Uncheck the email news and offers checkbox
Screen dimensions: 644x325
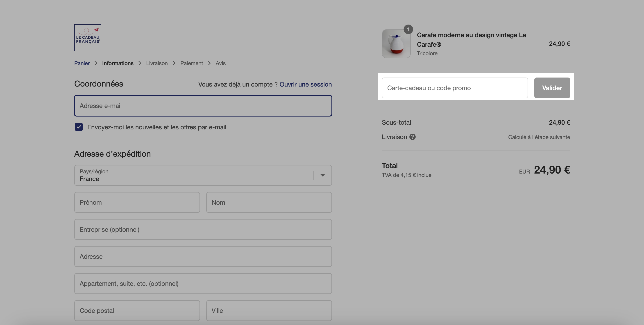(79, 127)
